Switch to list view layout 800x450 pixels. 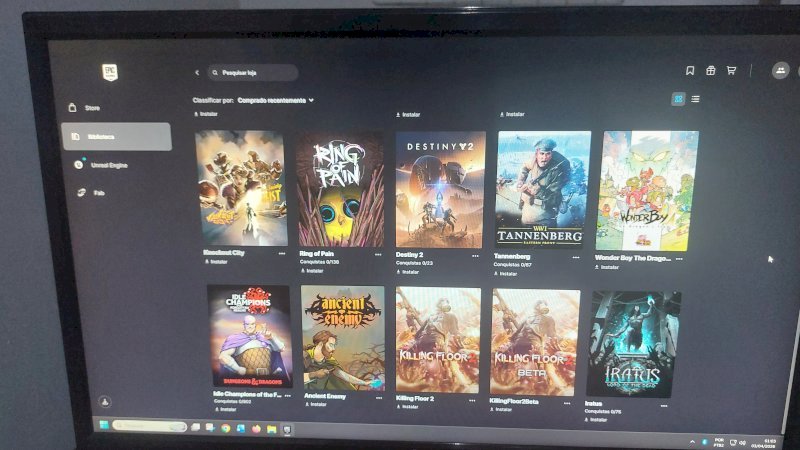[695, 99]
